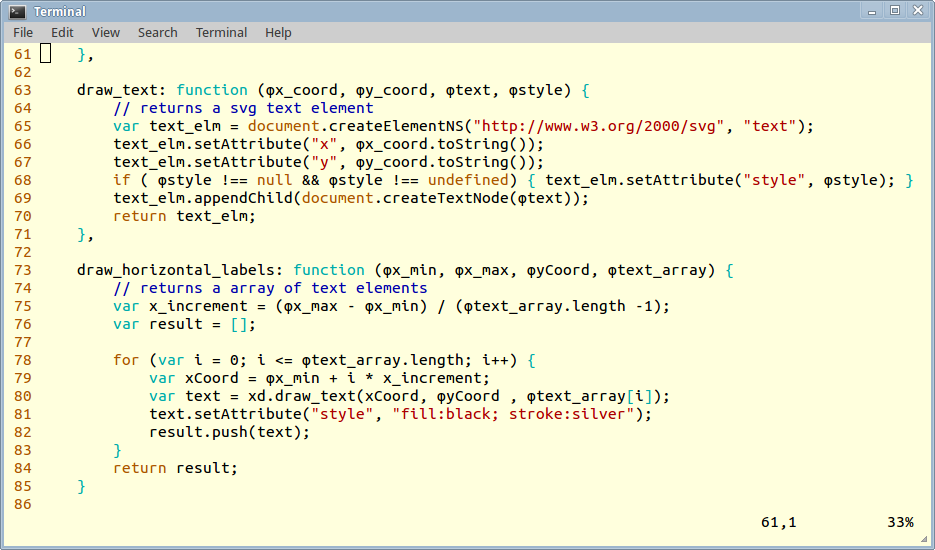The width and height of the screenshot is (935, 550).
Task: Click the '33%' scroll percentage indicator
Action: pos(900,523)
